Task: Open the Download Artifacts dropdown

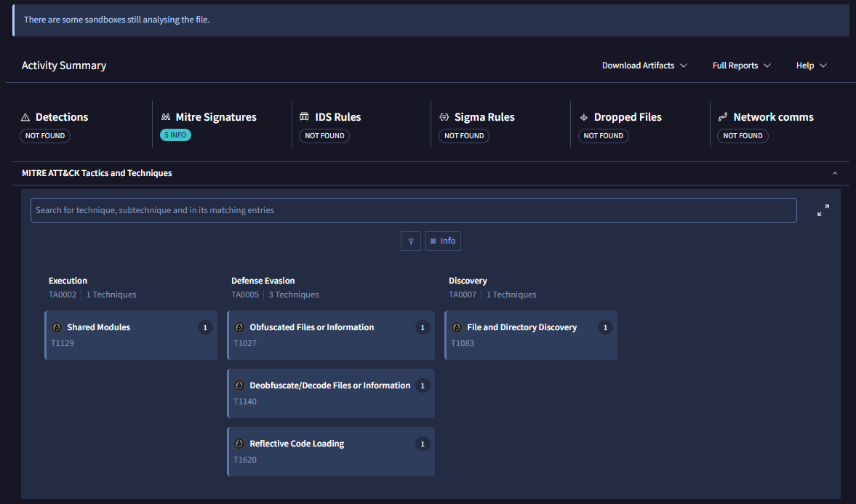Action: (644, 65)
